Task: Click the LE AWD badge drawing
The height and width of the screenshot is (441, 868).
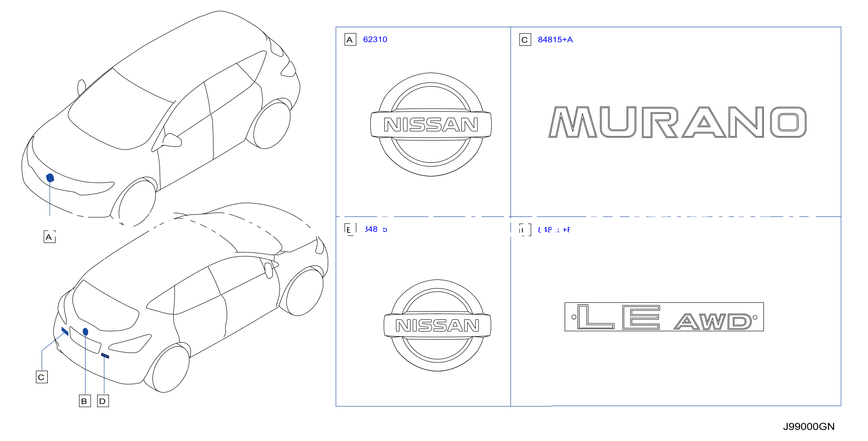Action: tap(664, 317)
